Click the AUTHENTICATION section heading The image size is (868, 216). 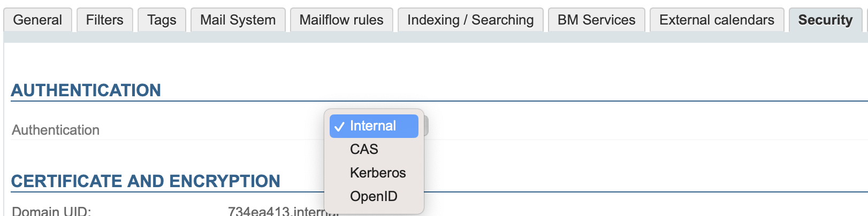(x=86, y=90)
